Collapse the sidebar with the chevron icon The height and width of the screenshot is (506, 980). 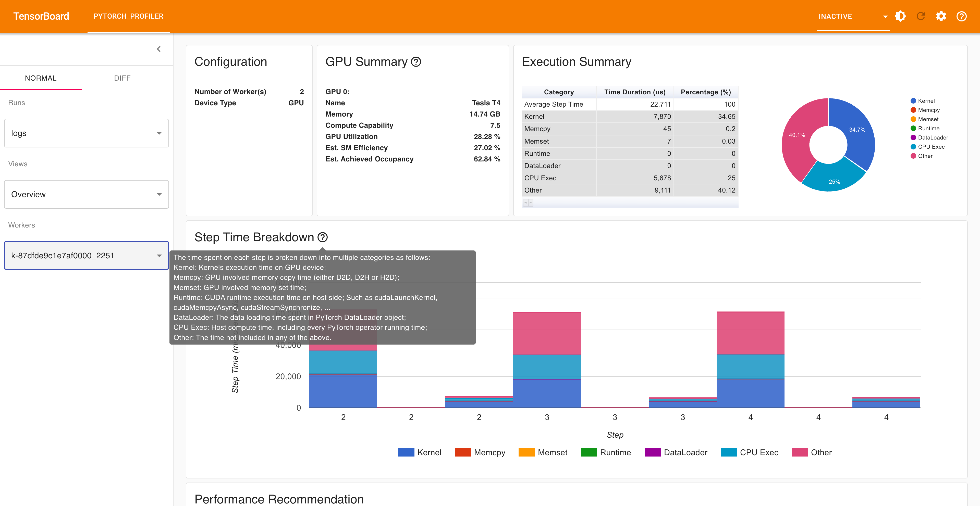point(159,49)
